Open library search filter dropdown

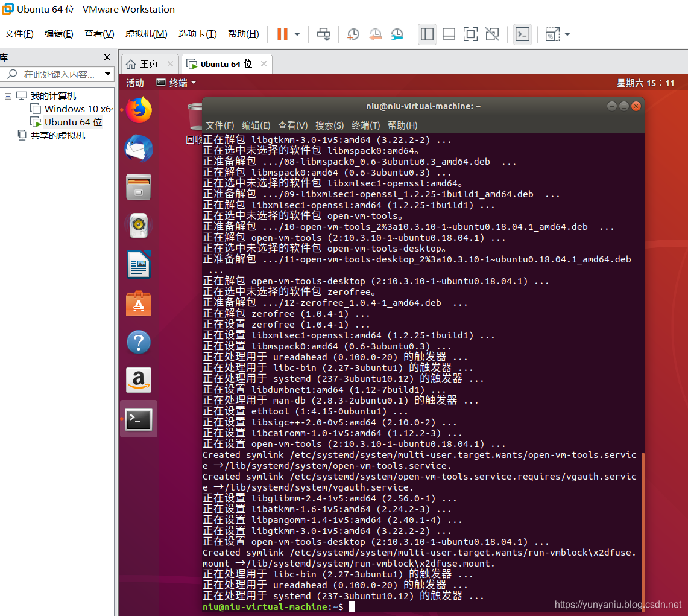(x=107, y=74)
